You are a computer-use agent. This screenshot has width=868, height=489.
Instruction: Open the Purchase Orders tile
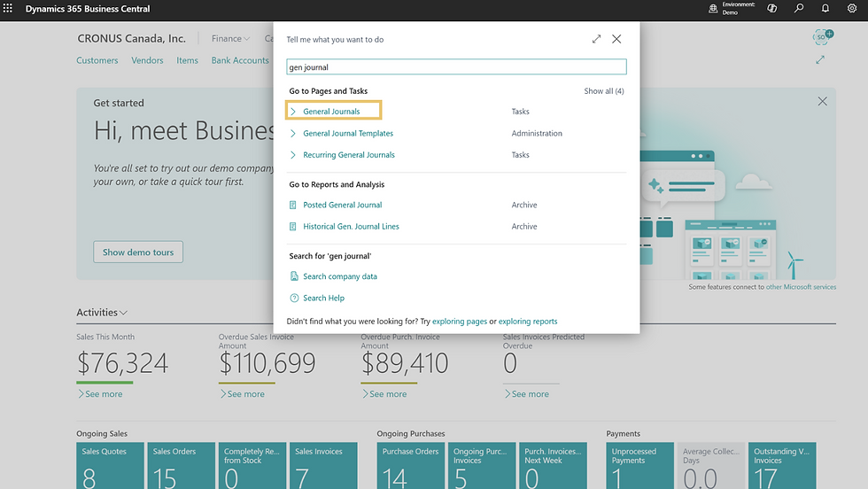coord(411,465)
